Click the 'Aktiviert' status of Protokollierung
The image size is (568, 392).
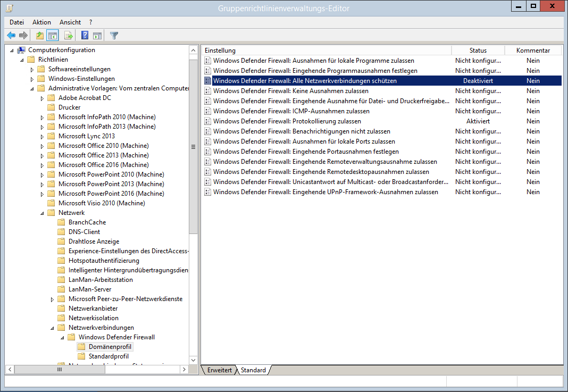pos(478,121)
